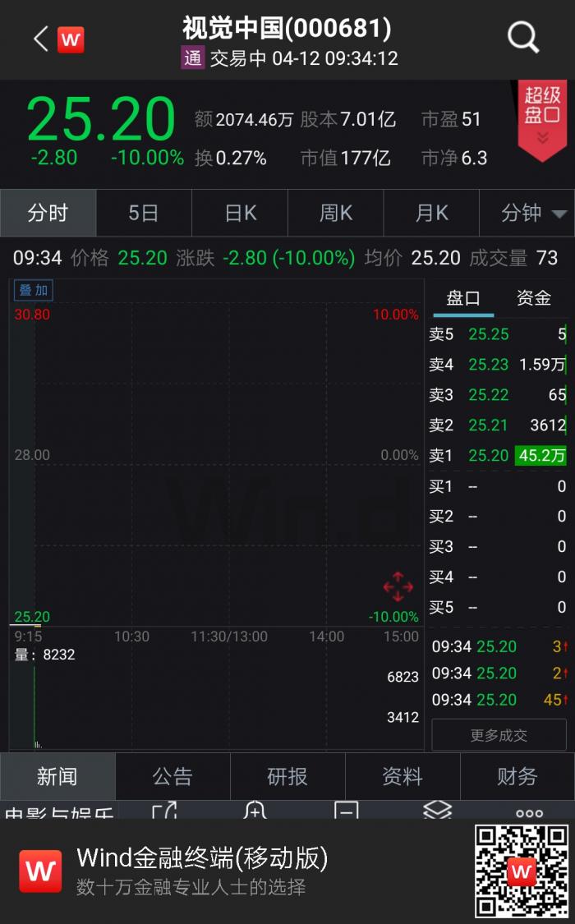Click the 更多成交 button
The image size is (575, 924).
[499, 735]
